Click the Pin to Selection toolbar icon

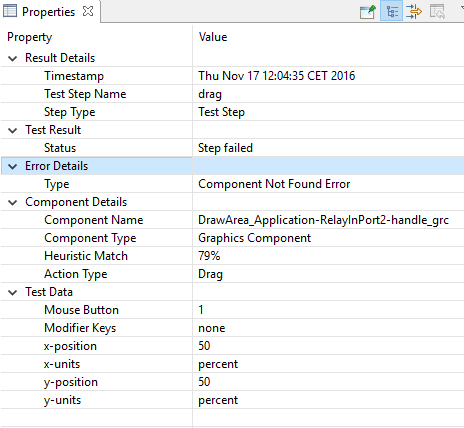tap(368, 12)
